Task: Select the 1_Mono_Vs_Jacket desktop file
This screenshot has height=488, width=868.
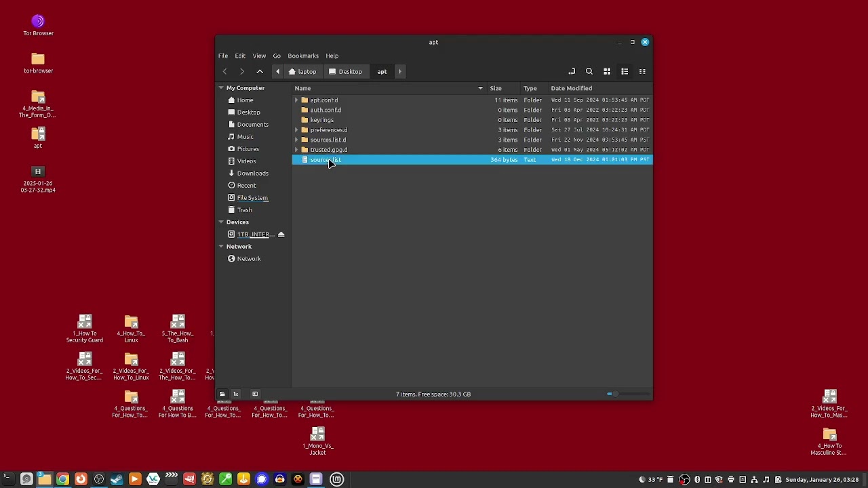Action: pos(317,441)
